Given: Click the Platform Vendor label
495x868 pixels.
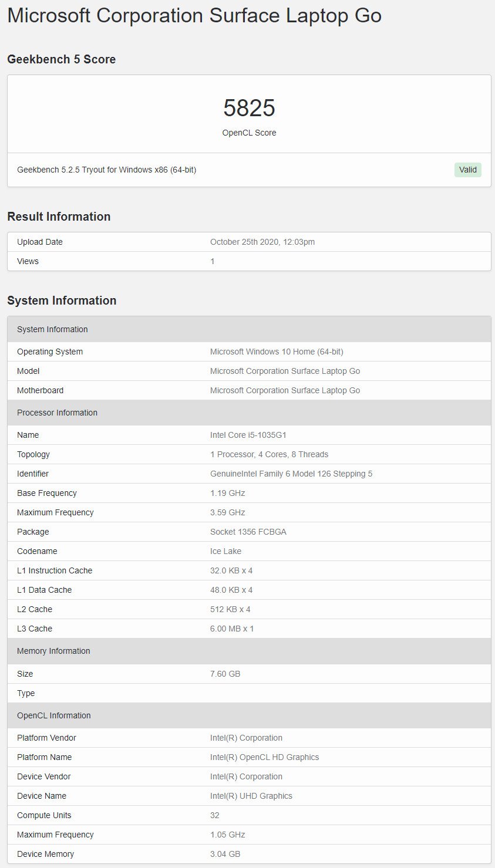Looking at the screenshot, I should click(x=46, y=738).
